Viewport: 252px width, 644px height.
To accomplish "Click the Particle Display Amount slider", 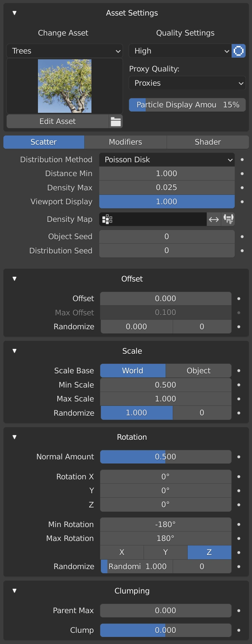I will click(187, 105).
